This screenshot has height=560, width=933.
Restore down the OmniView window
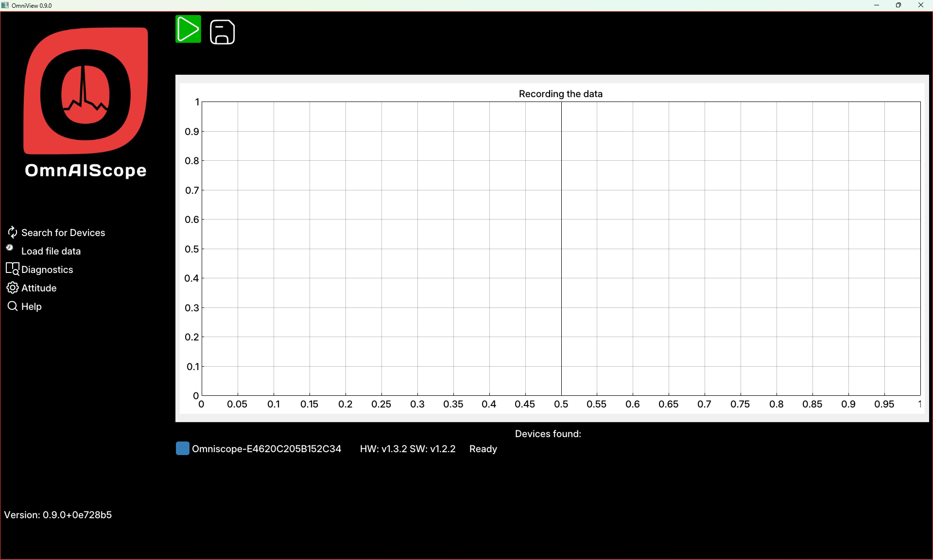click(x=898, y=5)
